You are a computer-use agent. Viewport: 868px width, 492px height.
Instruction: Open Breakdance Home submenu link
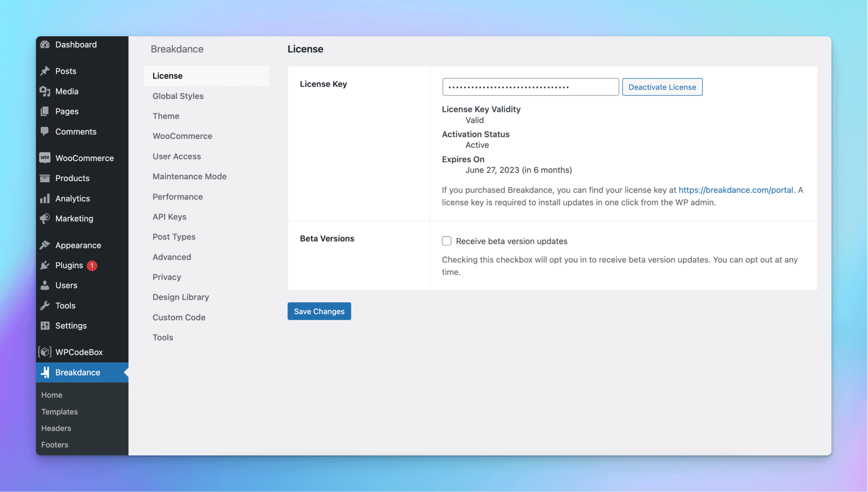(x=52, y=395)
